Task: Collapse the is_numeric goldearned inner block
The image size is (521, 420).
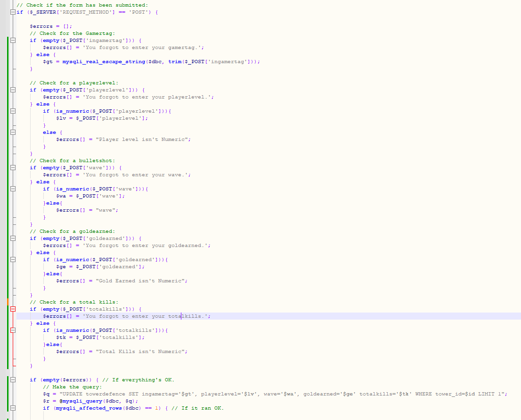Action: (13, 259)
